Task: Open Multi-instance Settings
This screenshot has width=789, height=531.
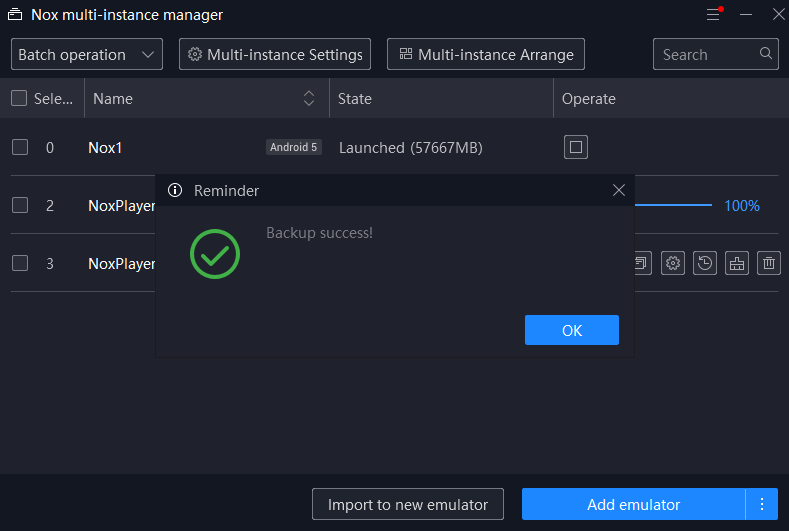Action: (275, 54)
